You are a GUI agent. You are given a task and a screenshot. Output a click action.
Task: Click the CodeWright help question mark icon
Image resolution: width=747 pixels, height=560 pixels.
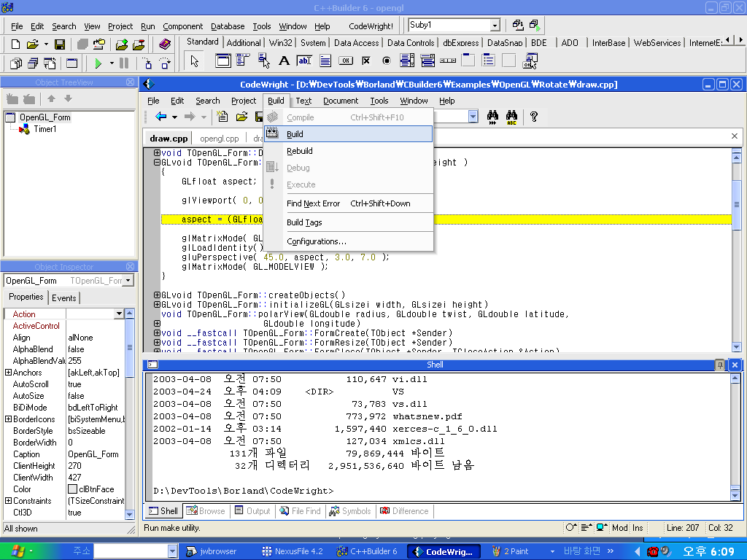534,117
